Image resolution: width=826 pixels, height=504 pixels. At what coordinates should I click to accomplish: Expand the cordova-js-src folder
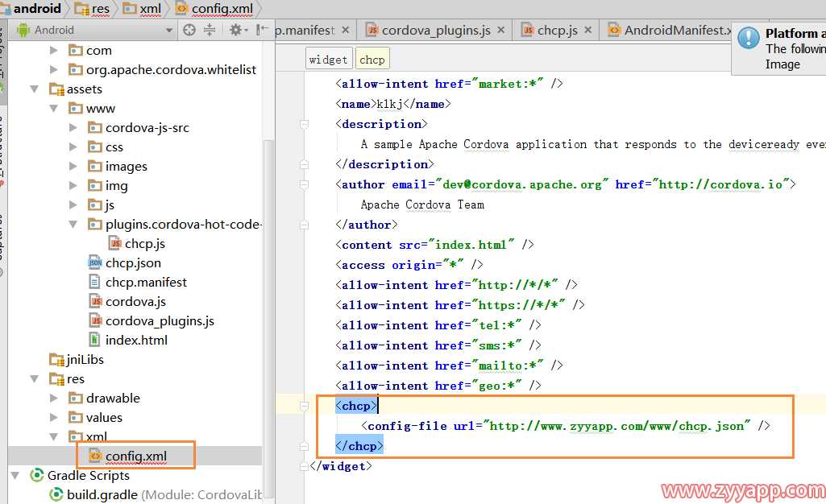tap(73, 127)
